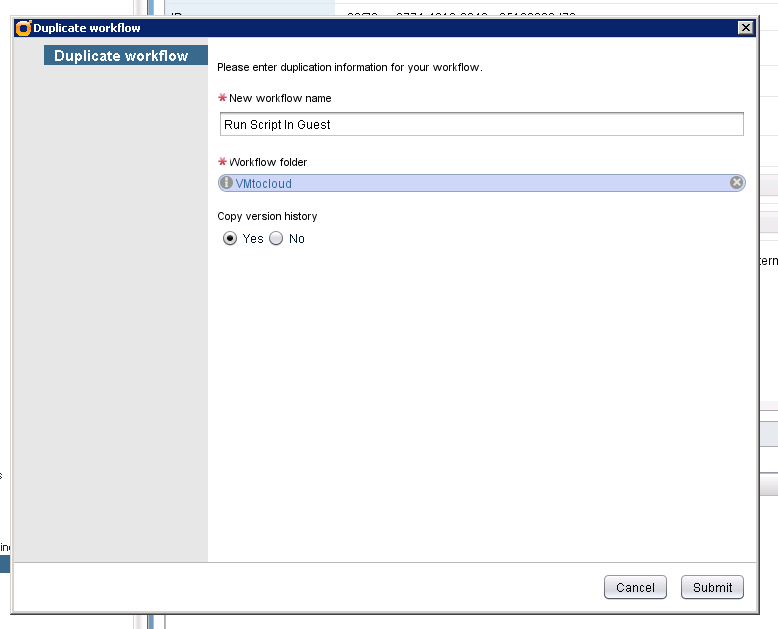This screenshot has height=629, width=778.
Task: Click the Copy version history label
Action: pos(267,216)
